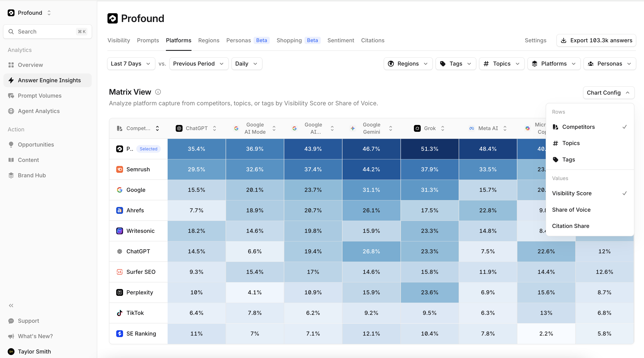Image resolution: width=644 pixels, height=358 pixels.
Task: Click the 51.3% Grok heatmap cell
Action: 429,149
